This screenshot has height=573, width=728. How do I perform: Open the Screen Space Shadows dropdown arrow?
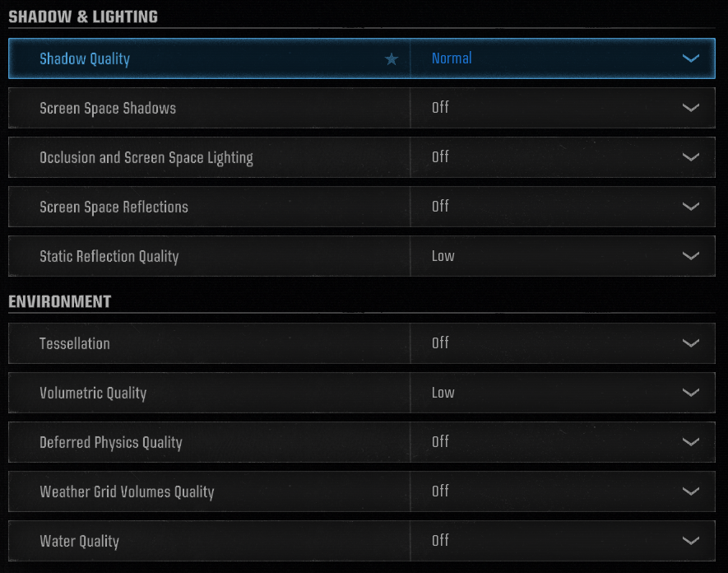690,108
